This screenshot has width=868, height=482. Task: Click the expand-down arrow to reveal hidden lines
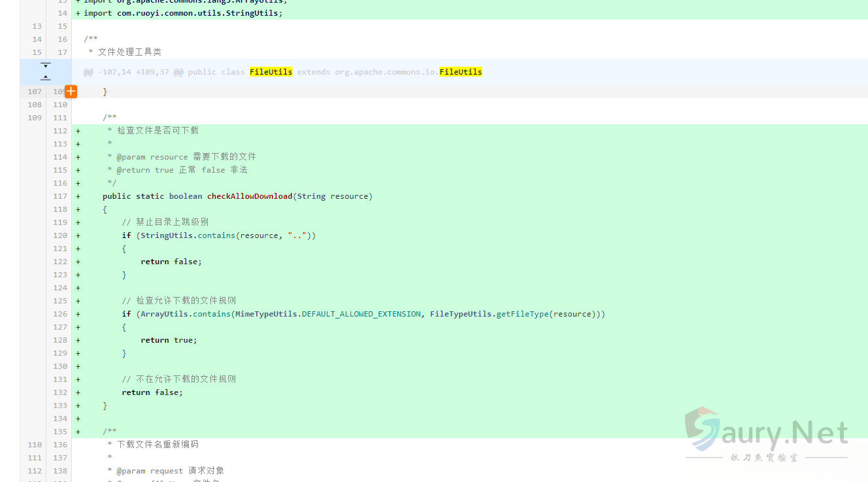click(45, 64)
